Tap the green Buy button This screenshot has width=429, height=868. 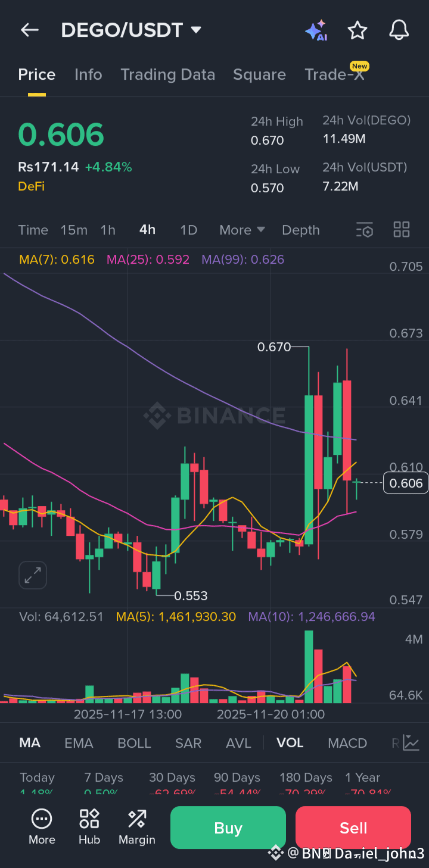point(228,828)
